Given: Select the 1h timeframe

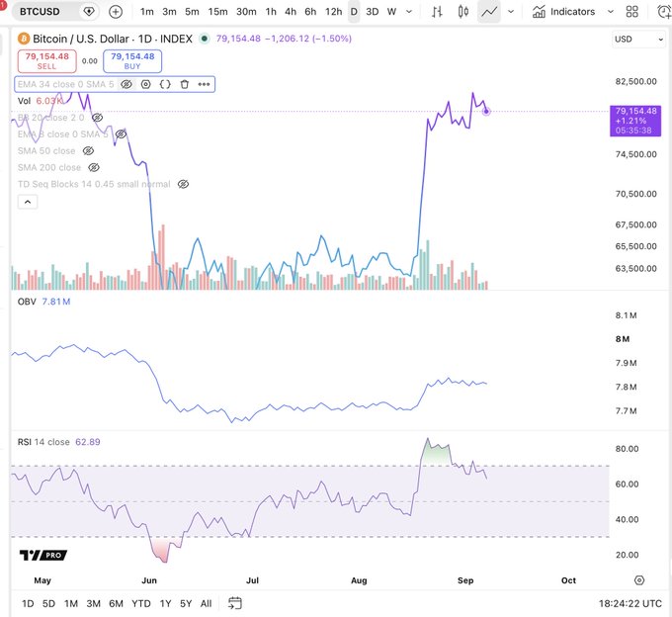Looking at the screenshot, I should click(x=271, y=12).
